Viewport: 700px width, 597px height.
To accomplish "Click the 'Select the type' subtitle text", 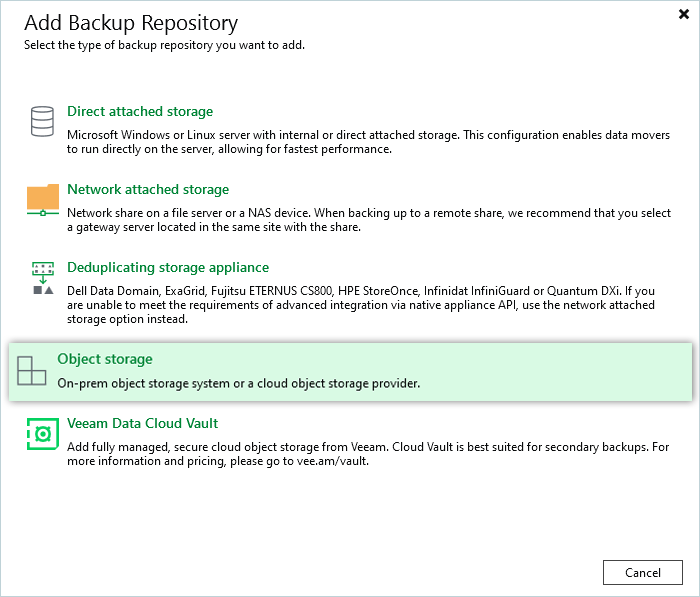I will click(165, 46).
